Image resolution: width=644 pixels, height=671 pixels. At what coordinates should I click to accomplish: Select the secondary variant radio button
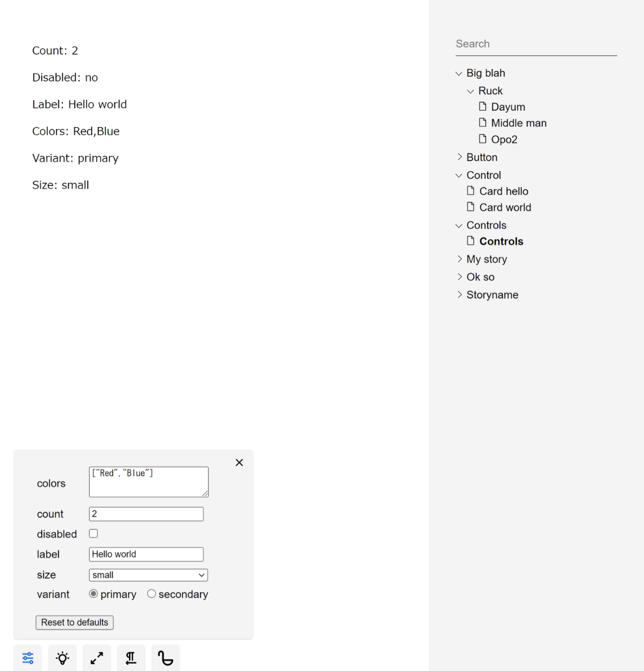[152, 594]
